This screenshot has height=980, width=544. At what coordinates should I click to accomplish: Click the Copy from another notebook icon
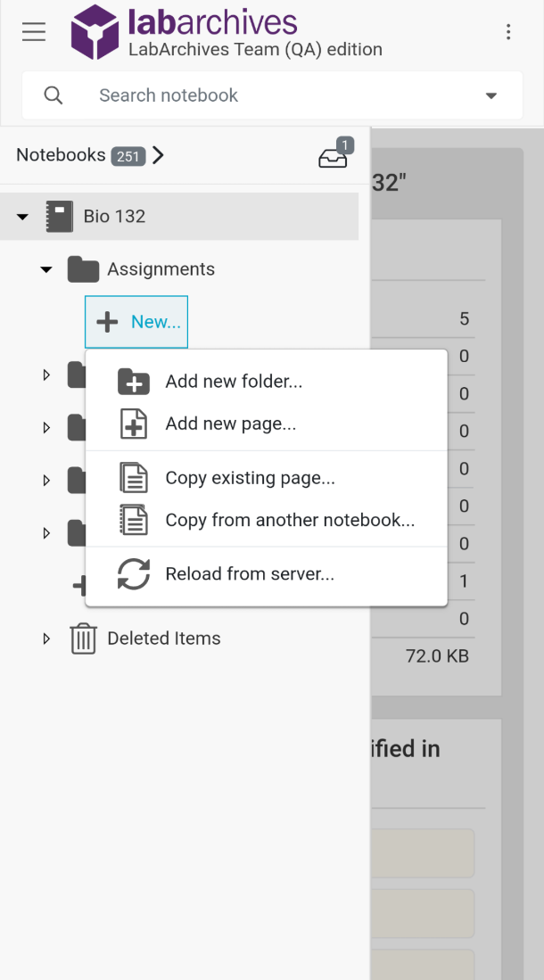click(134, 520)
